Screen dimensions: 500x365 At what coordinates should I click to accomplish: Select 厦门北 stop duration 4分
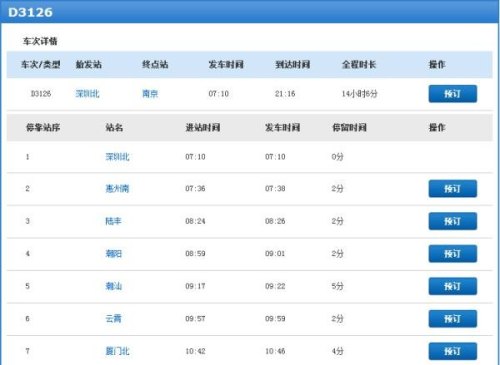tap(337, 351)
